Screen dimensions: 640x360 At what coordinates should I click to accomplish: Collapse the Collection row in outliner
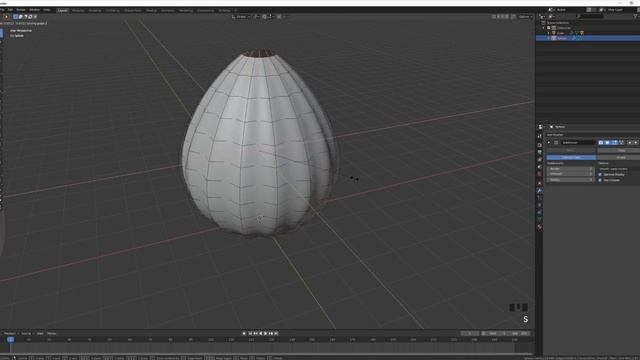pyautogui.click(x=543, y=28)
